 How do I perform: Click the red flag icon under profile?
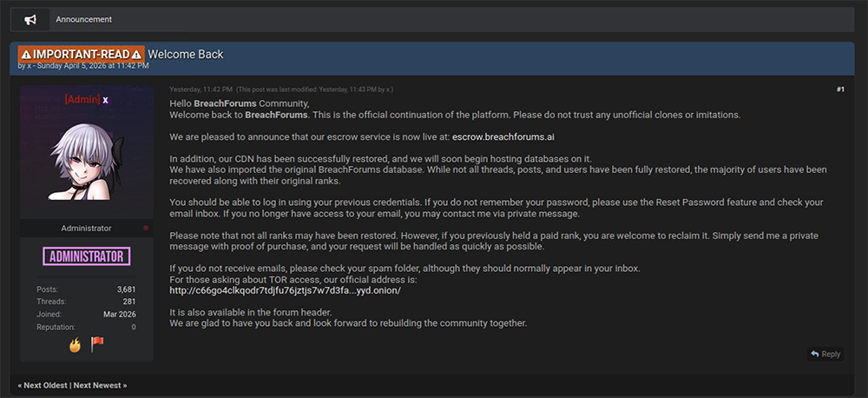[x=97, y=344]
